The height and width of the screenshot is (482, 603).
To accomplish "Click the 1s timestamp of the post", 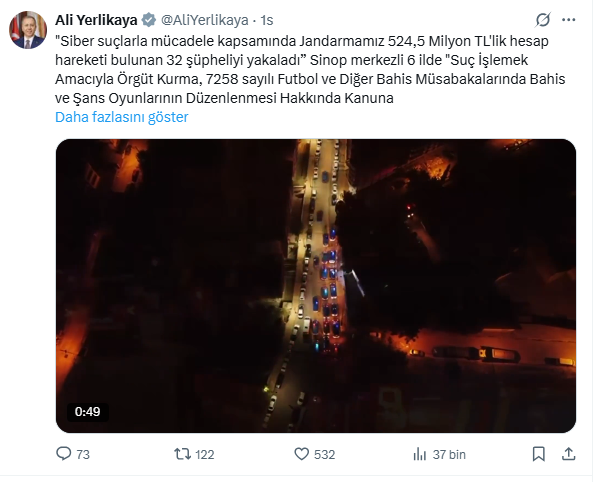I will point(267,20).
